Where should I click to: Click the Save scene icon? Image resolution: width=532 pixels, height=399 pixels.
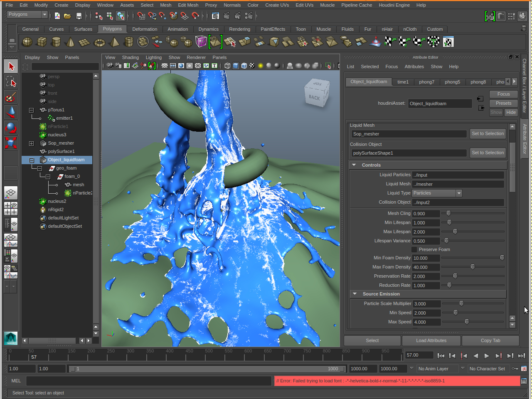79,16
